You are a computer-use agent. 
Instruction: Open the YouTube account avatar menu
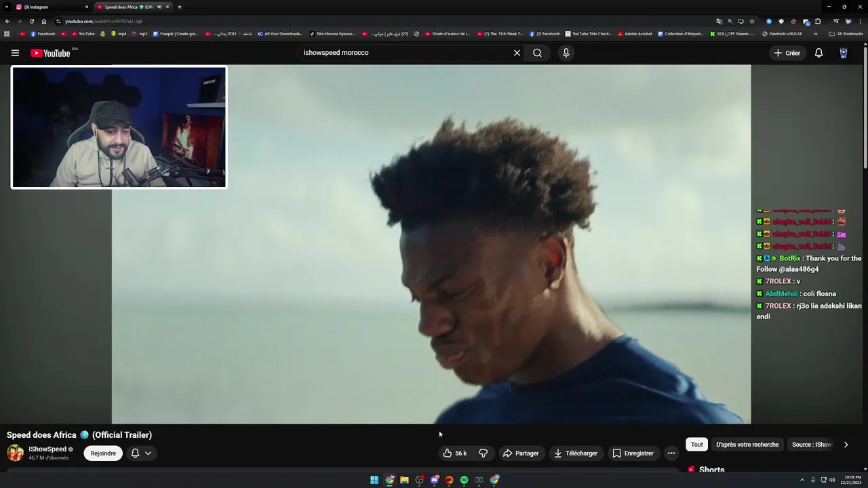click(844, 53)
